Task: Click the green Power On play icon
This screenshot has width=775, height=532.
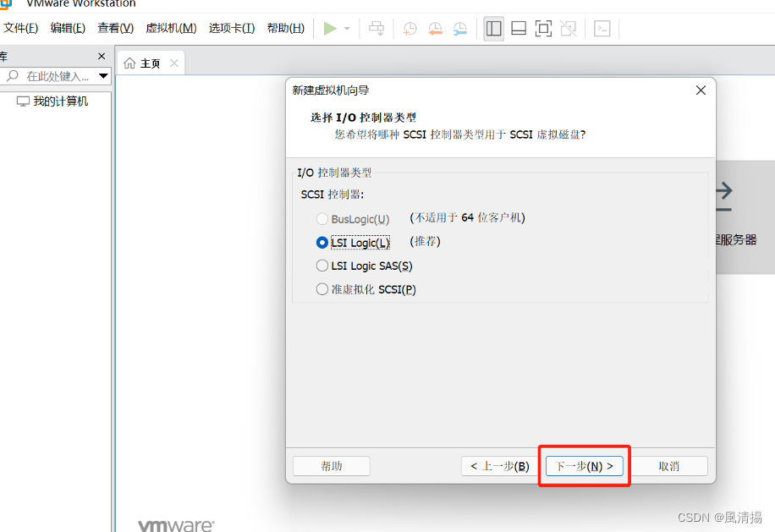Action: tap(330, 29)
